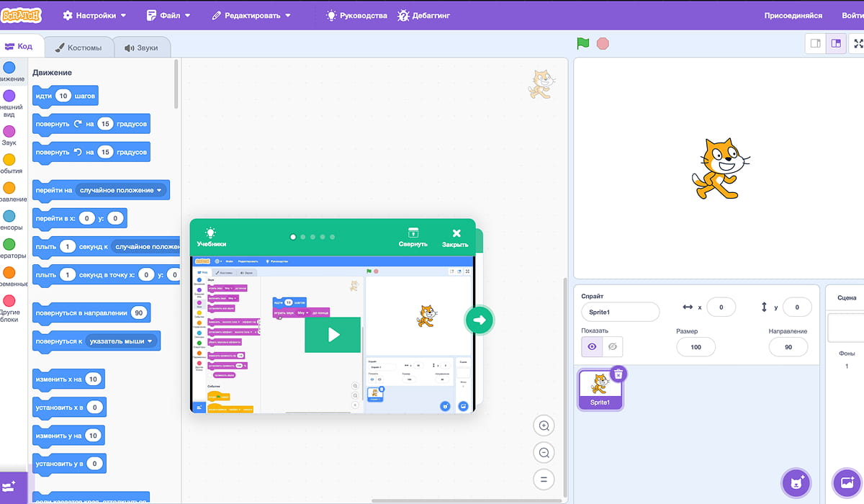Switch to small stage layout
The width and height of the screenshot is (864, 504).
tap(815, 43)
